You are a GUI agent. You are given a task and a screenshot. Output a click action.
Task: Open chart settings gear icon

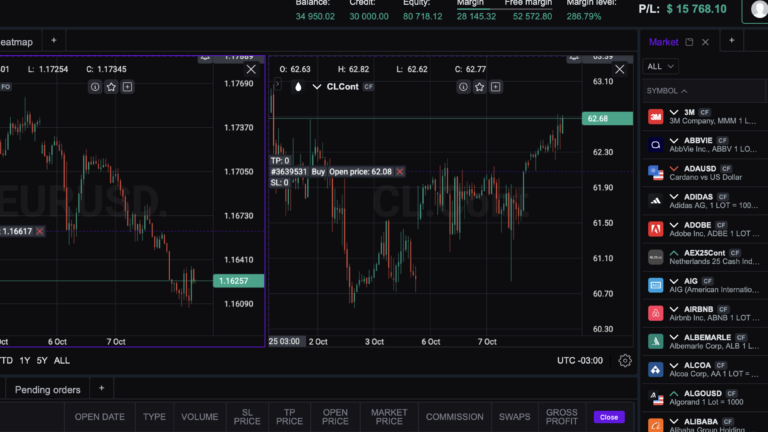pos(625,360)
